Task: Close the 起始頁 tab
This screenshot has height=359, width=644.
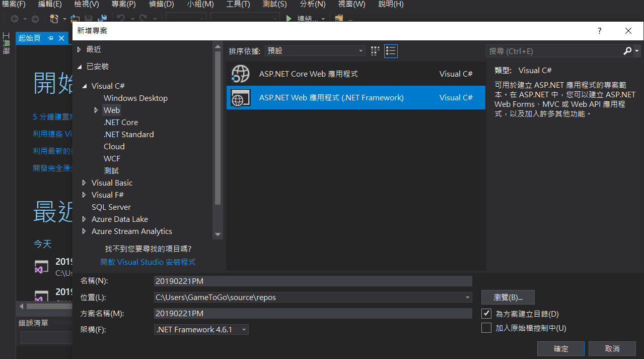Action: pyautogui.click(x=61, y=38)
